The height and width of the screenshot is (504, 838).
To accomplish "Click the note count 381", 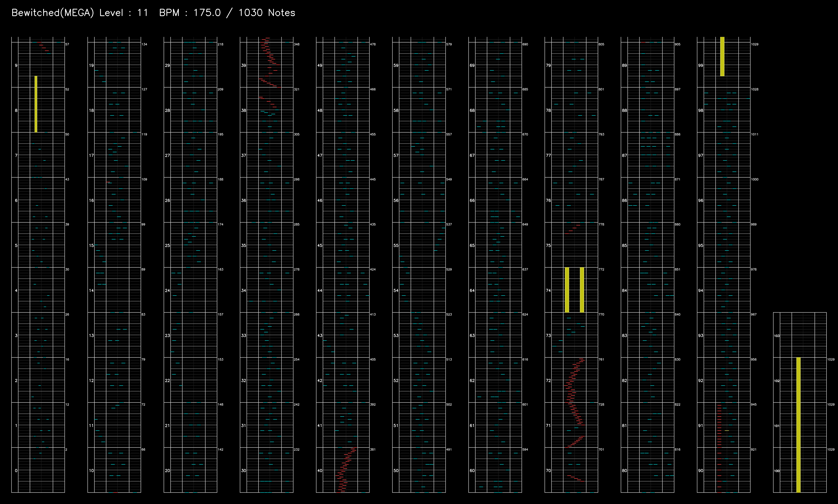I will tap(373, 449).
